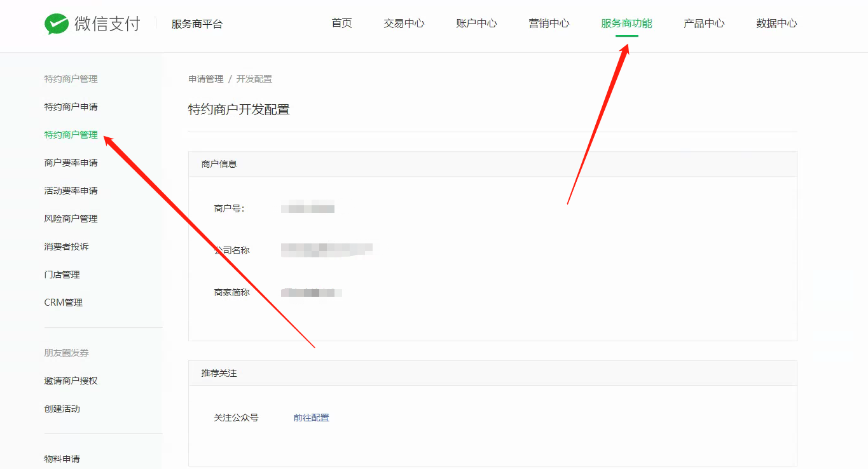868x469 pixels.
Task: Select the 服务商功能 tab
Action: [x=626, y=24]
